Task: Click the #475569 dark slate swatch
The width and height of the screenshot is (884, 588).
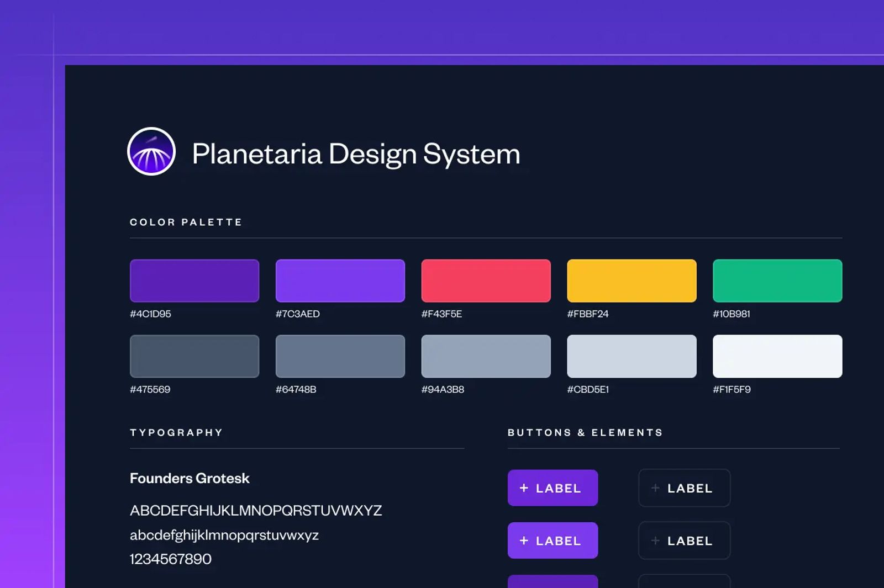Action: [x=194, y=356]
